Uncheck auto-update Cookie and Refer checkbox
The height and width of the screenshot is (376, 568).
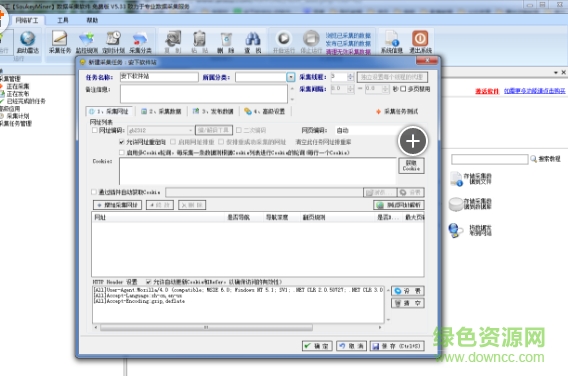tap(148, 282)
